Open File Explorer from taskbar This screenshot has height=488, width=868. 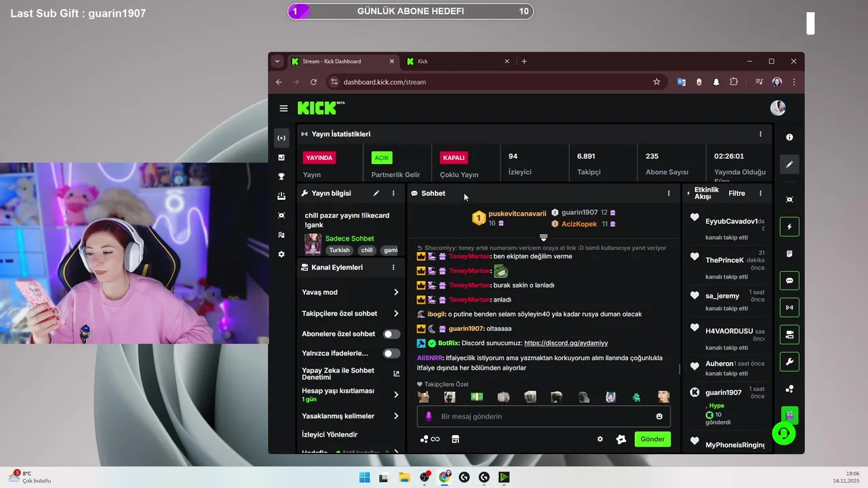[x=404, y=477]
